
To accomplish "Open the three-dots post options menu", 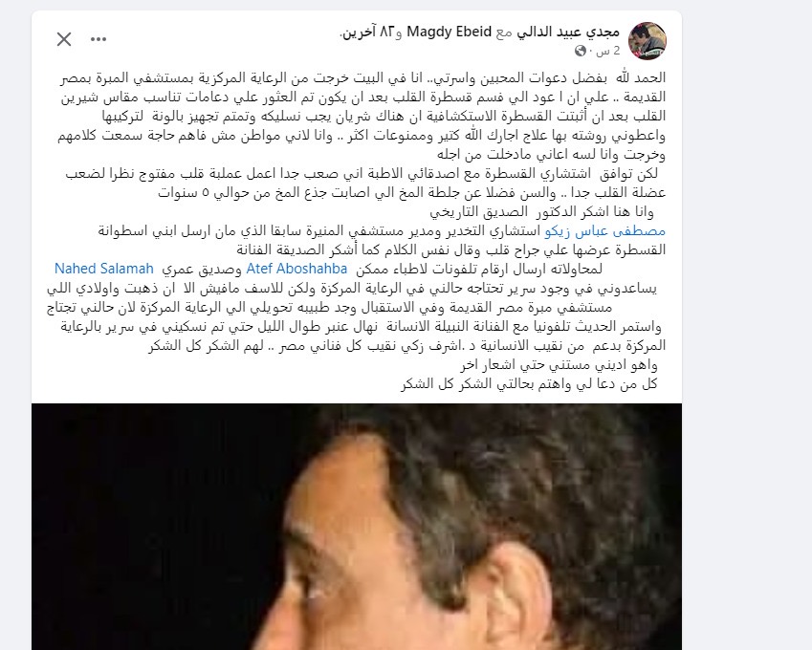I will point(99,39).
